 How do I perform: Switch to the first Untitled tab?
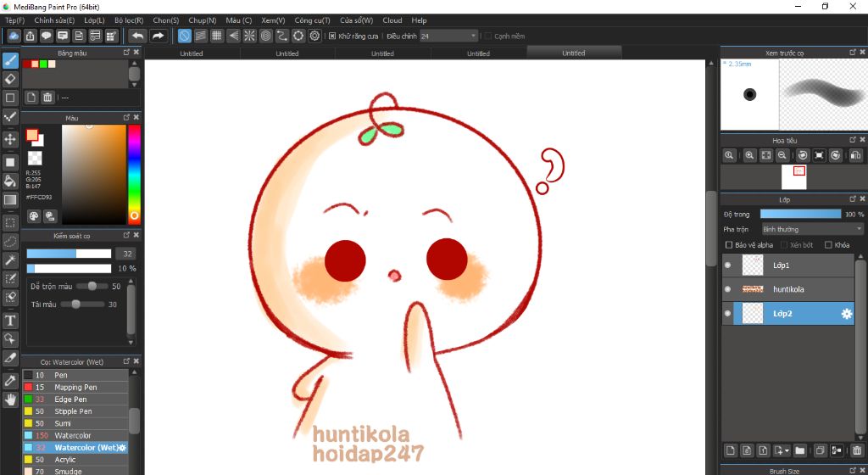[x=192, y=53]
